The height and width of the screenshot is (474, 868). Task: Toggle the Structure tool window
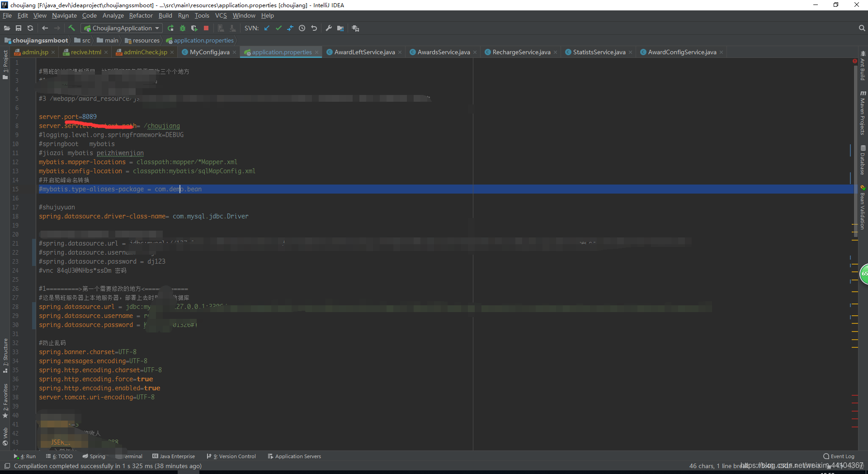point(5,355)
